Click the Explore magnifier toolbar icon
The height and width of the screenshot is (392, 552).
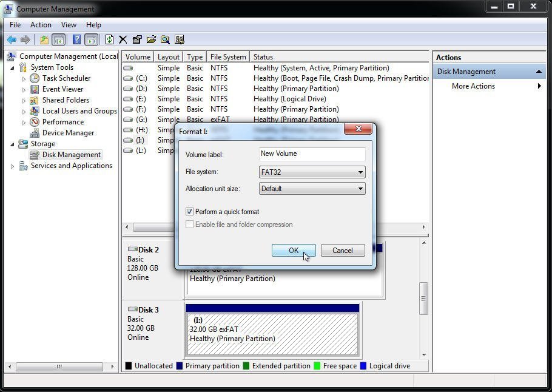[165, 39]
